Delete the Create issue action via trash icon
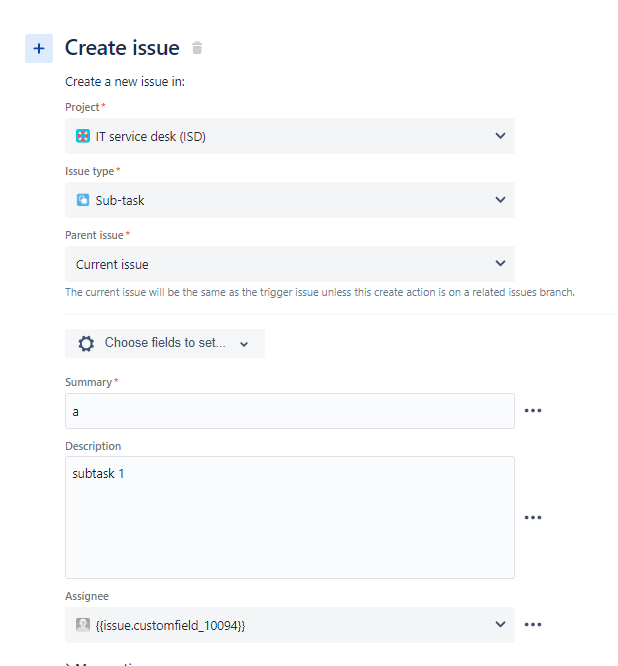This screenshot has height=666, width=618. click(x=197, y=48)
